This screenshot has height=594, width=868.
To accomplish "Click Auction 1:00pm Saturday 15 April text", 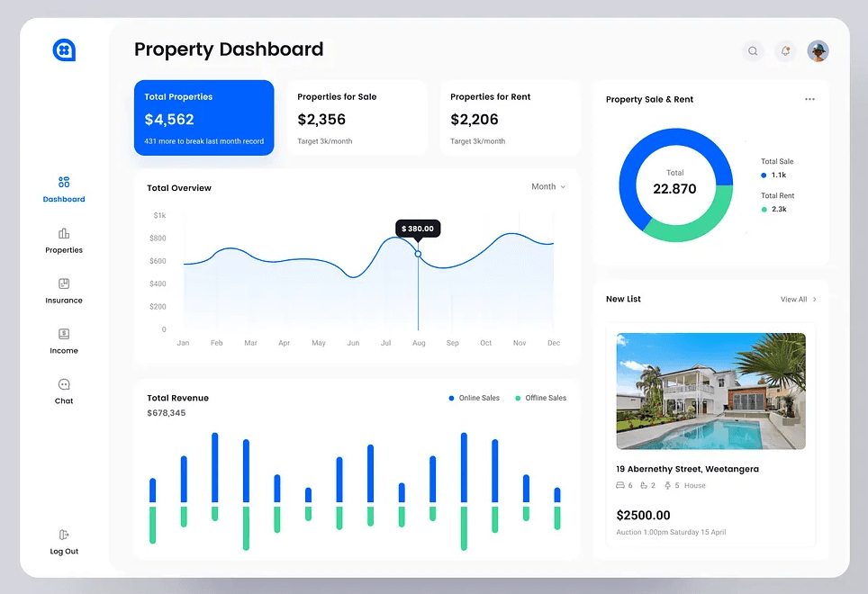I will coord(671,532).
